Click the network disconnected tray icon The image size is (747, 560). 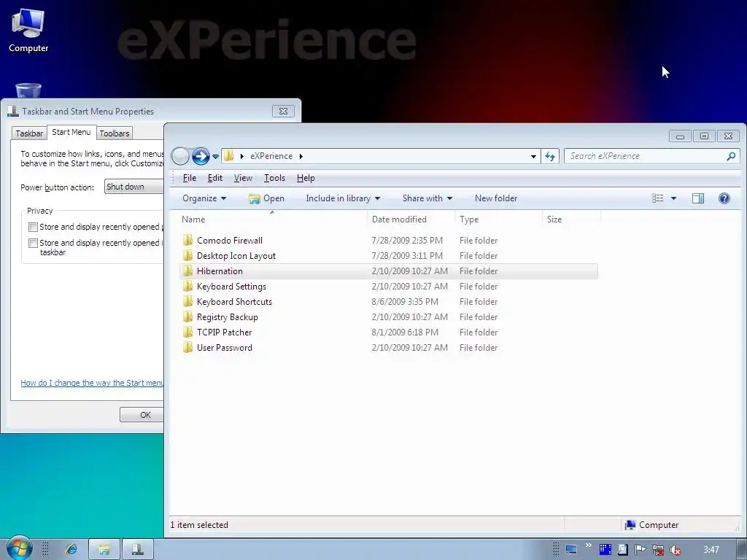tap(658, 550)
